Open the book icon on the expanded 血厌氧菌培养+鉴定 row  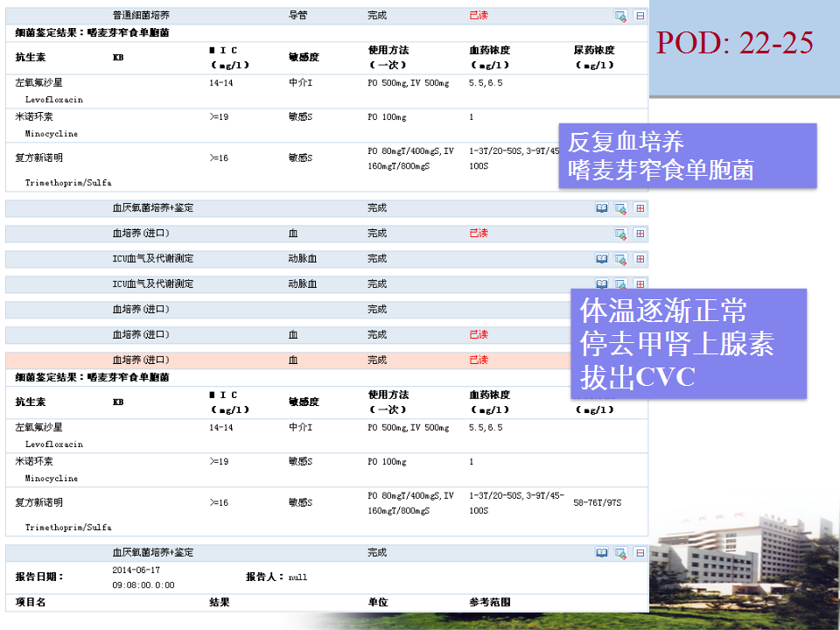tap(601, 553)
